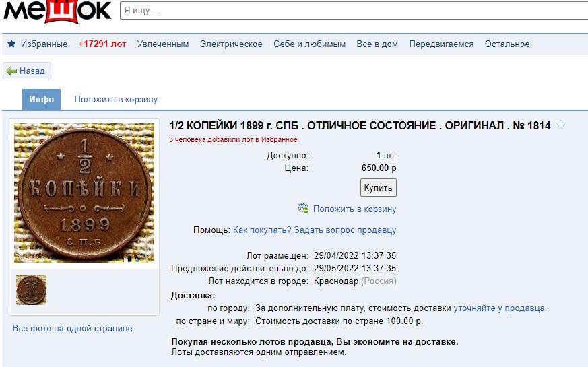
Task: Focus the Я ищу search field
Action: 354,11
